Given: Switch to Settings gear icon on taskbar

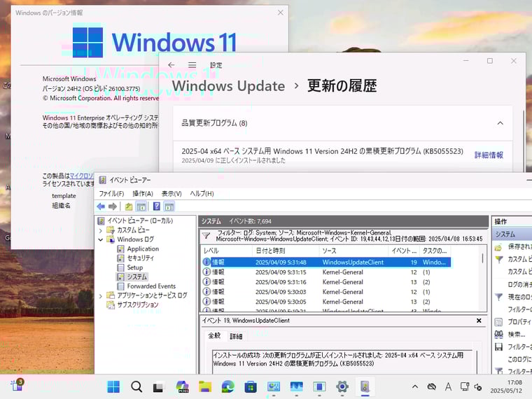Looking at the screenshot, I should pos(342,386).
